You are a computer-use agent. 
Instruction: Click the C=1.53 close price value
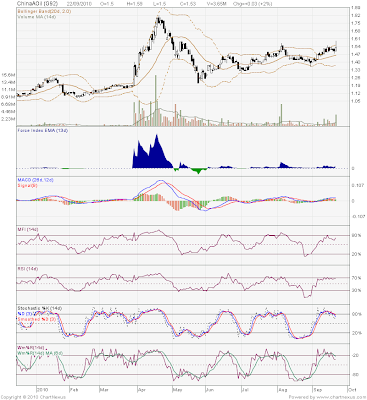pyautogui.click(x=188, y=3)
